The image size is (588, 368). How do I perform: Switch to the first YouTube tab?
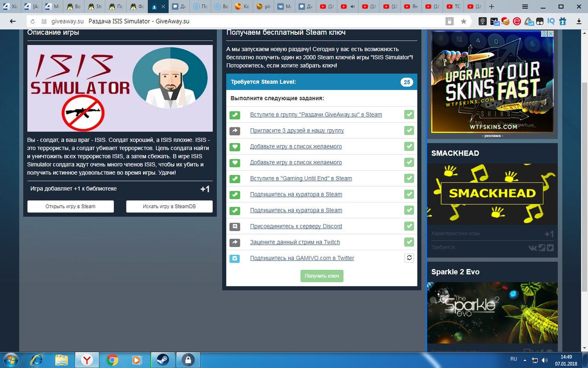point(328,7)
